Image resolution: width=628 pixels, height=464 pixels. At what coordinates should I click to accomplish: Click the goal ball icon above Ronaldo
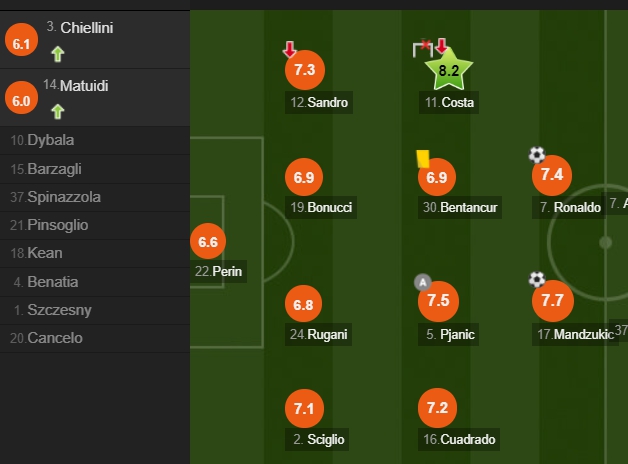537,155
